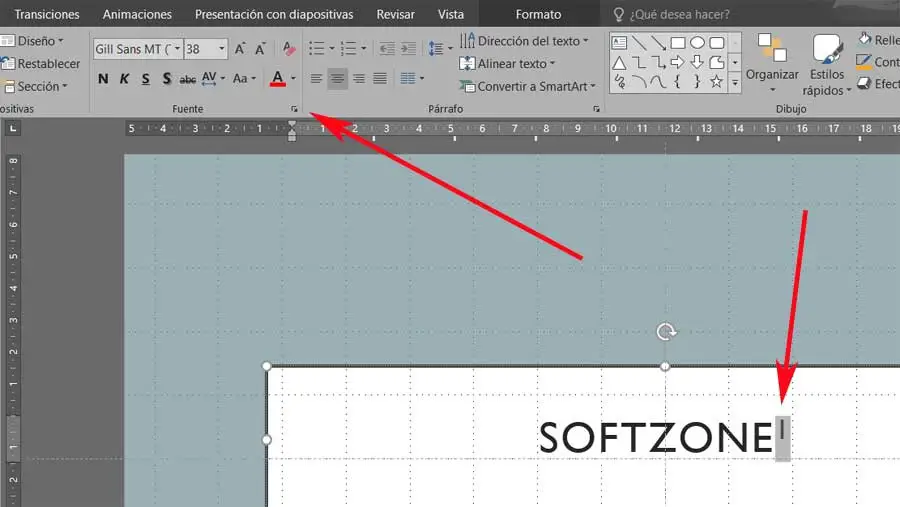Select the arrow line shape
Image resolution: width=900 pixels, height=507 pixels.
(658, 42)
